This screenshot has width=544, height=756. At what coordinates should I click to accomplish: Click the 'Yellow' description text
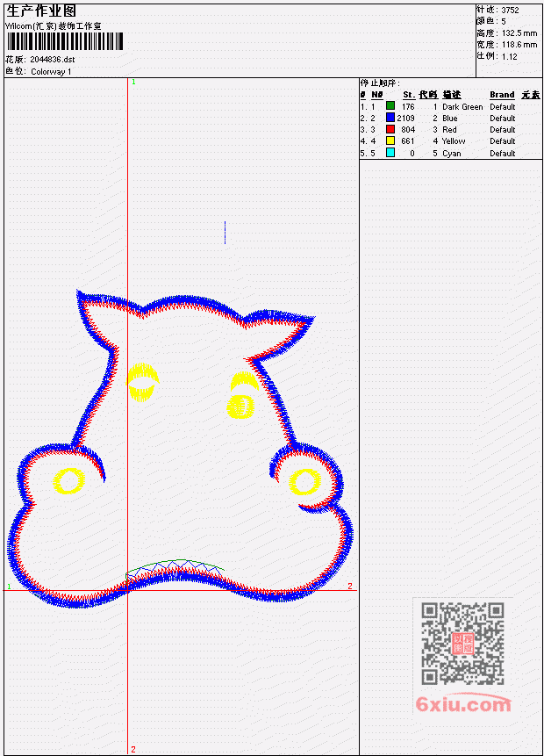click(454, 141)
